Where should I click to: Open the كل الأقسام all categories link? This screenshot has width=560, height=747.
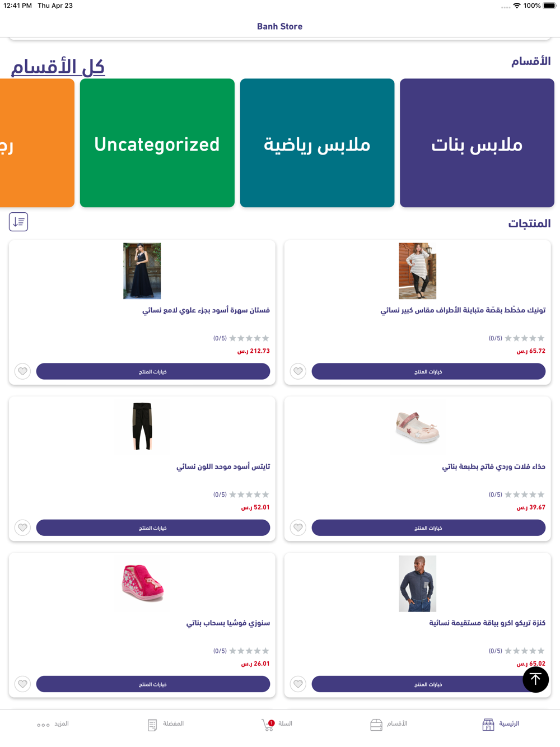click(x=58, y=67)
